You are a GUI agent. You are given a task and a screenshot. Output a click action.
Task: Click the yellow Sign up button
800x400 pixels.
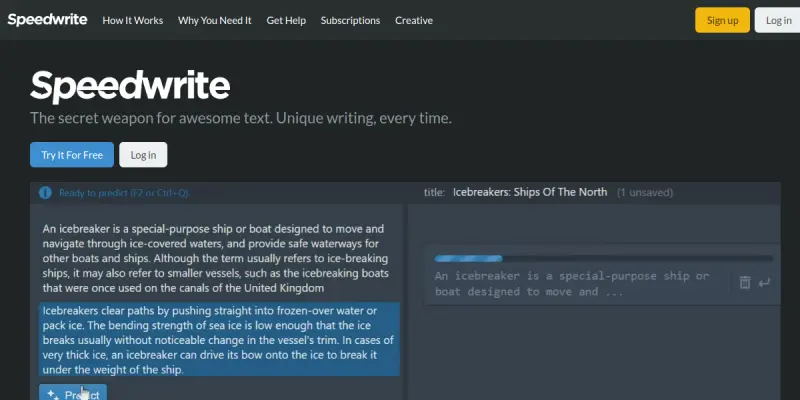tap(722, 20)
